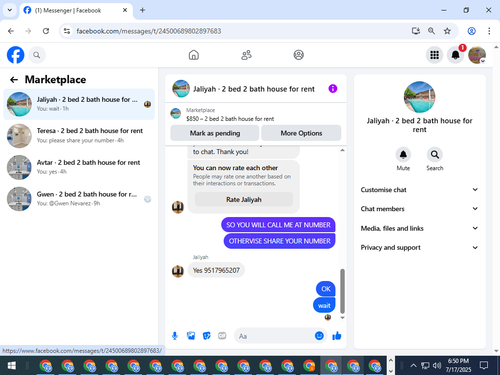Click Mark as pending button
The height and width of the screenshot is (375, 500).
(215, 133)
